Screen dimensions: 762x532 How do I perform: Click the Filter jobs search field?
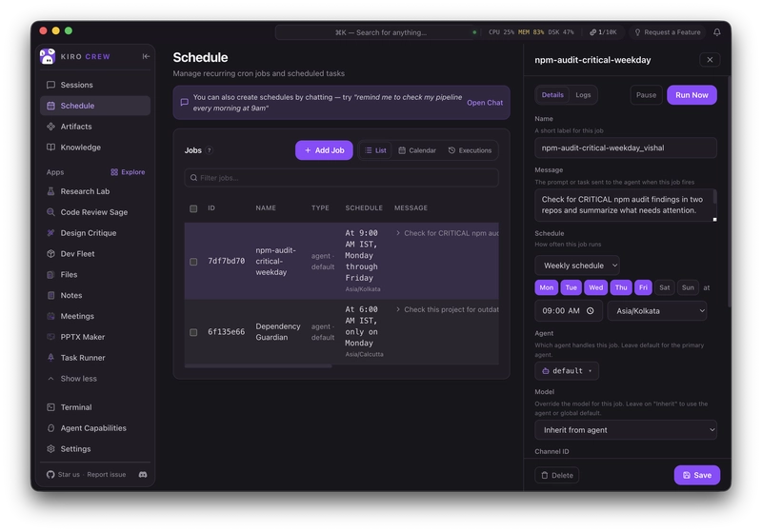point(341,178)
